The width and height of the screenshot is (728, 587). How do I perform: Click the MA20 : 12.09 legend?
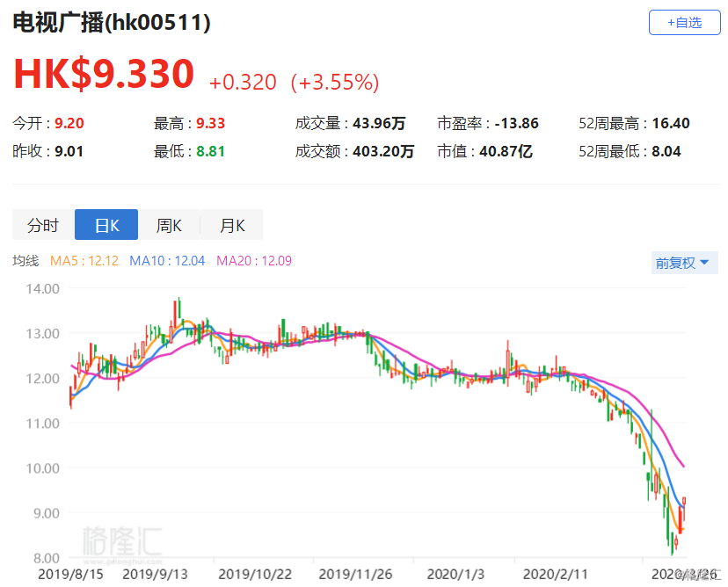point(254,261)
